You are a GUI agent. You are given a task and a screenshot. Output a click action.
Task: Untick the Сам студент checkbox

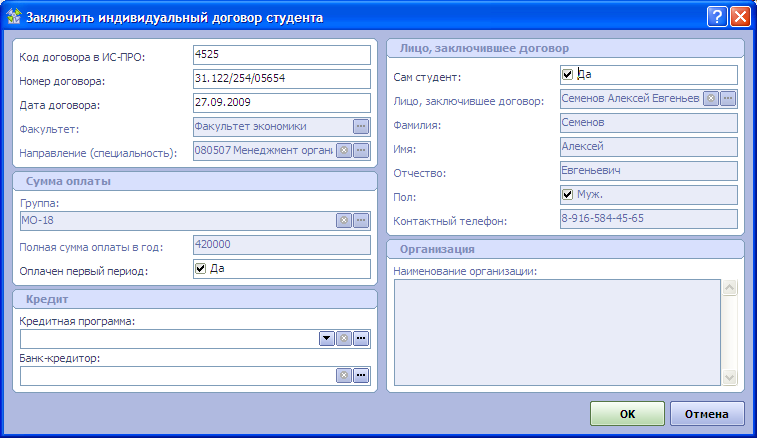568,75
